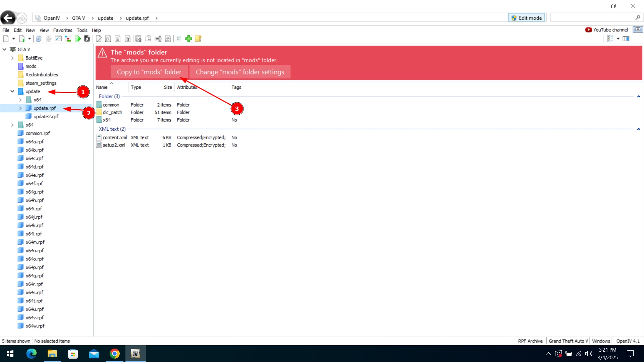Click the Export with arrow up icon
This screenshot has width=644, height=362.
(x=139, y=39)
